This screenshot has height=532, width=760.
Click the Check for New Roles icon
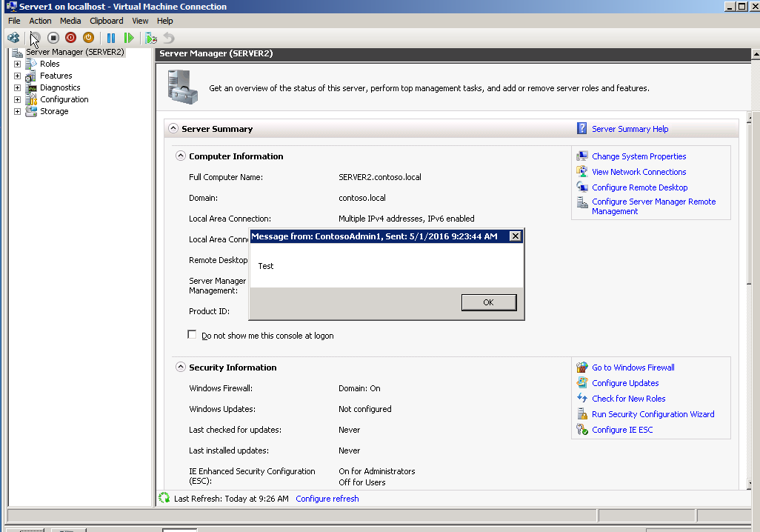(x=581, y=399)
